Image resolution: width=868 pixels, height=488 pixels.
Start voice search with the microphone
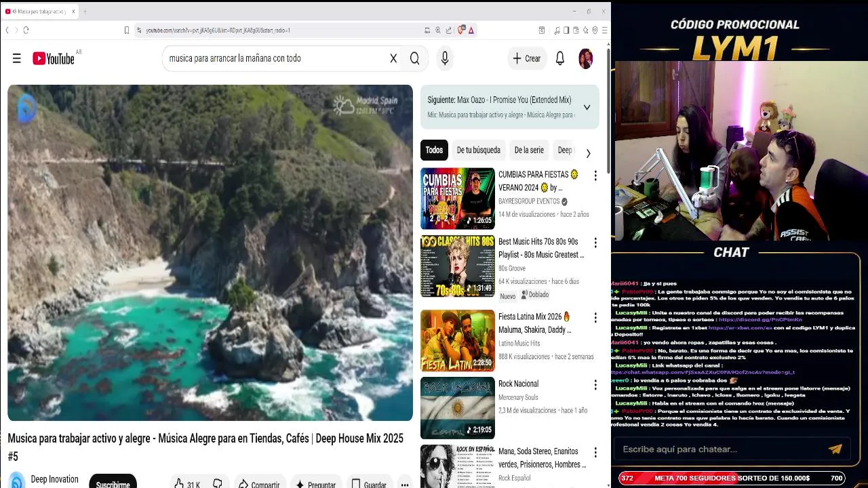pyautogui.click(x=445, y=58)
